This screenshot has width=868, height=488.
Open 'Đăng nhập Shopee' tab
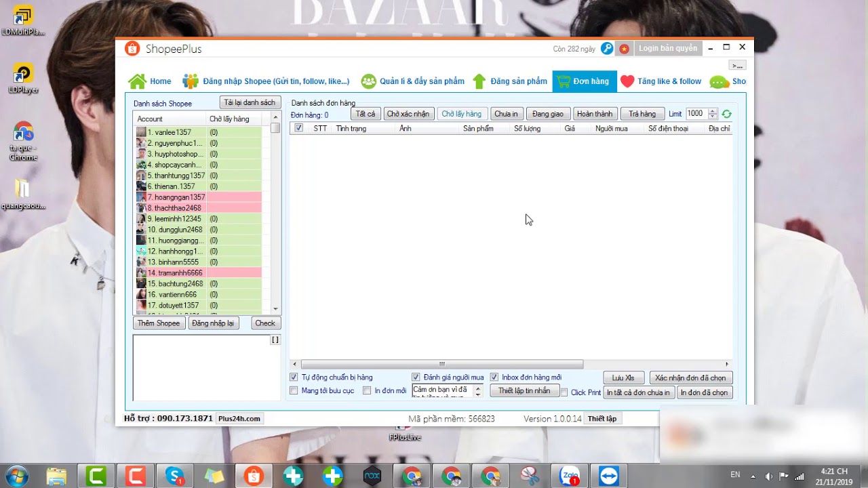(x=267, y=81)
